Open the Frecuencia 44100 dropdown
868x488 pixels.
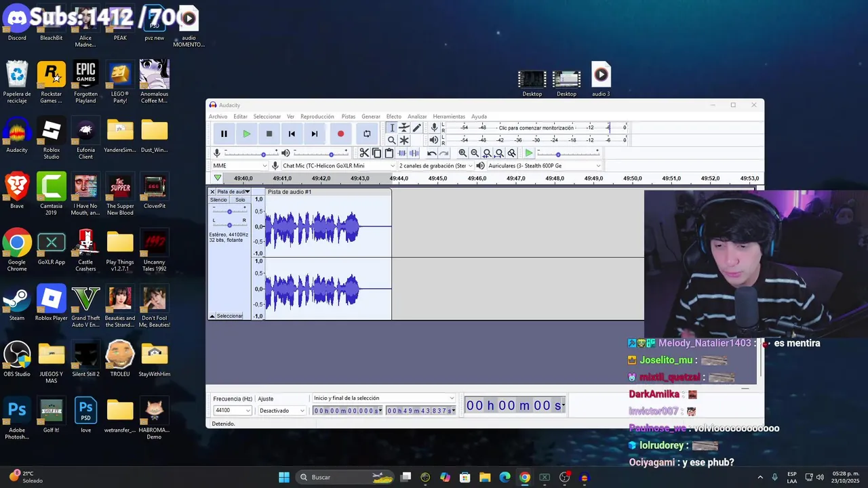pyautogui.click(x=233, y=411)
